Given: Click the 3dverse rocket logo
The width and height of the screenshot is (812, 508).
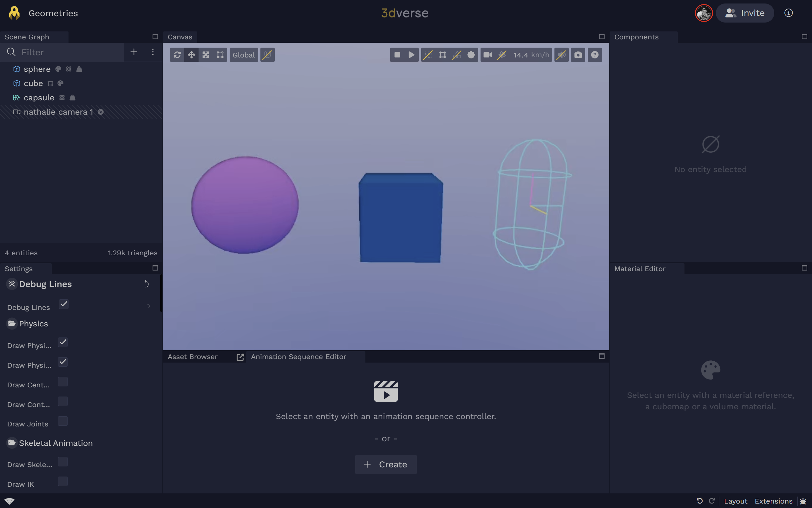Looking at the screenshot, I should [x=14, y=13].
